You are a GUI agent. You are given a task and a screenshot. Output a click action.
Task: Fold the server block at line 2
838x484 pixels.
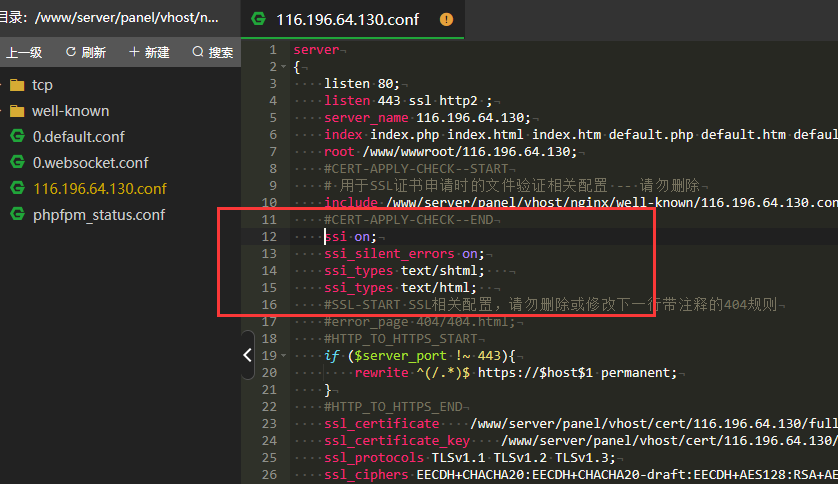point(285,67)
